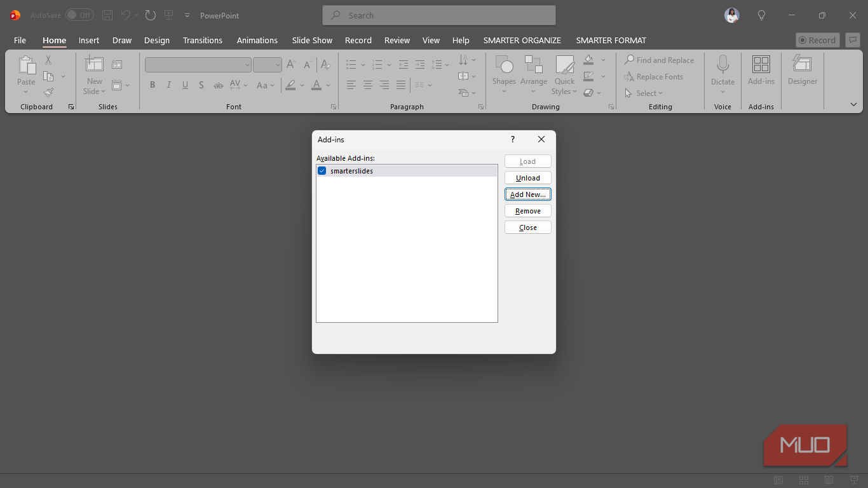The height and width of the screenshot is (488, 868).
Task: Open the font size dropdown
Action: (278, 65)
